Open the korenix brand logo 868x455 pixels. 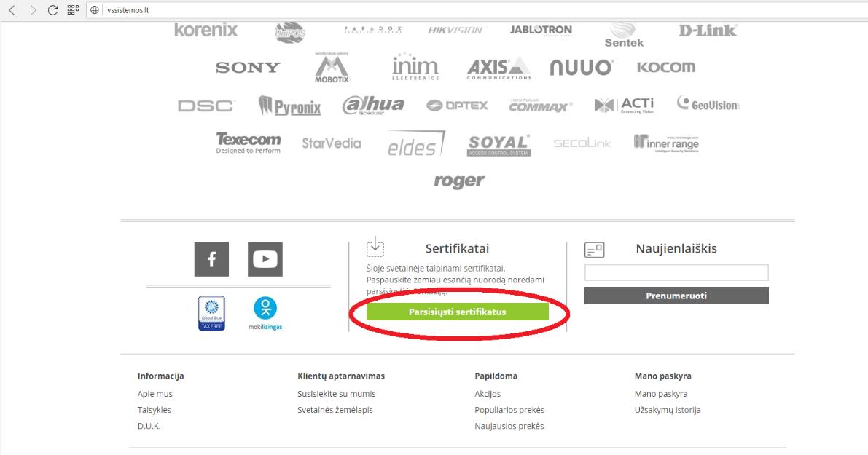tap(206, 30)
